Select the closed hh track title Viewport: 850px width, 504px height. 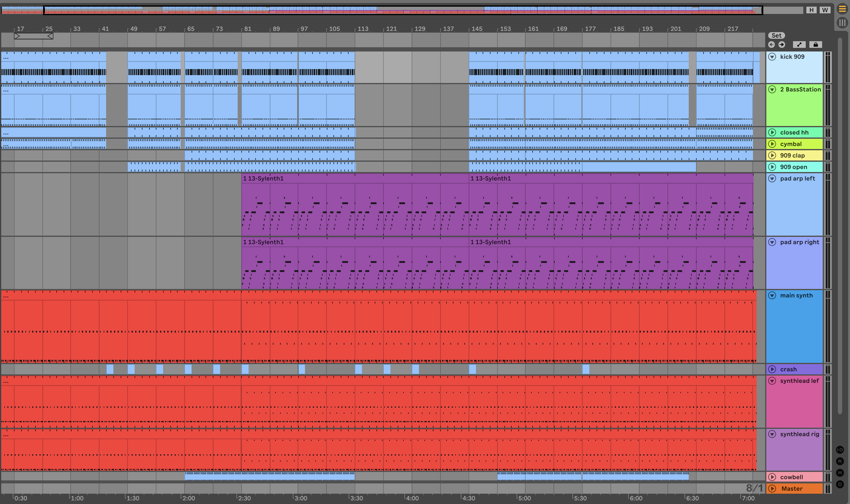tap(794, 132)
